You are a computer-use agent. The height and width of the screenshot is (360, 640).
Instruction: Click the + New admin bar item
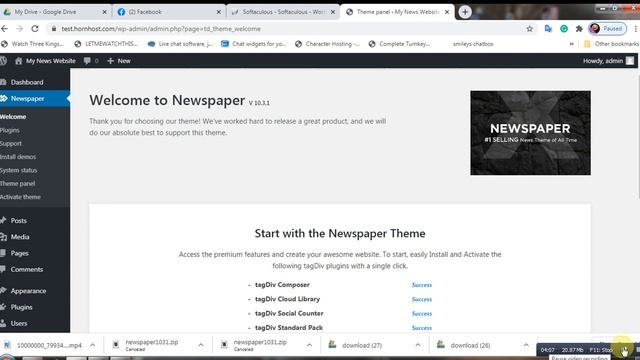pyautogui.click(x=119, y=61)
